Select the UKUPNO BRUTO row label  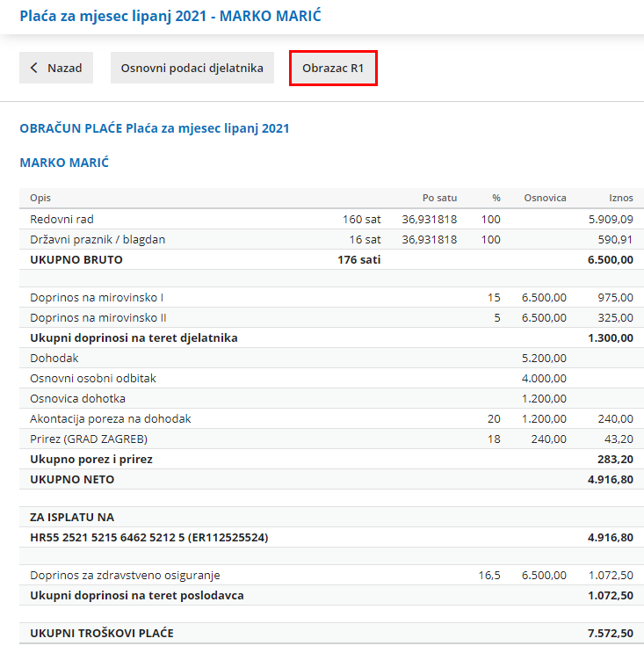(x=76, y=259)
